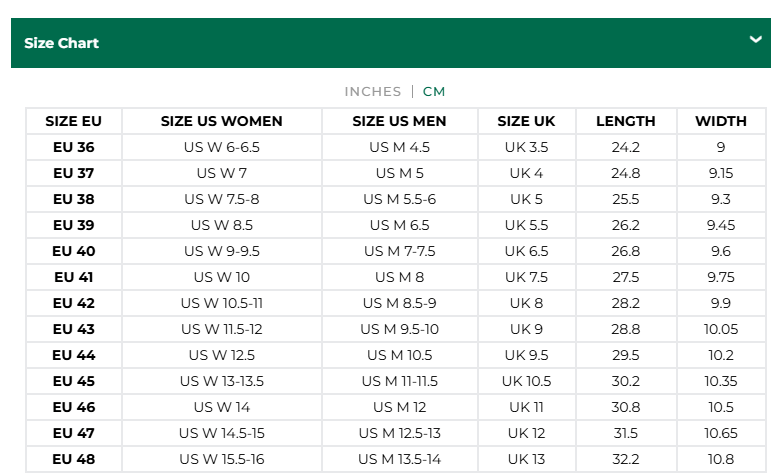This screenshot has height=476, width=771.
Task: Select the SIZE US WOMEN column header
Action: (x=222, y=121)
